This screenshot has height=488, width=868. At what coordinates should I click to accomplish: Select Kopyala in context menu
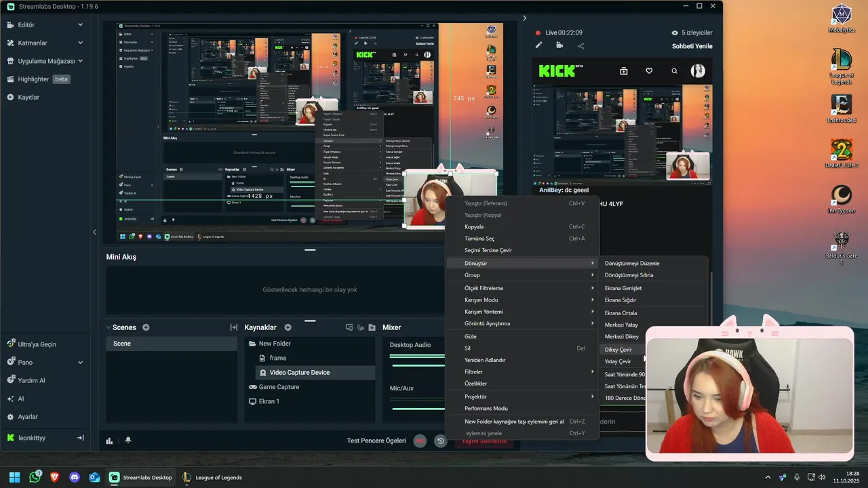tap(522, 227)
